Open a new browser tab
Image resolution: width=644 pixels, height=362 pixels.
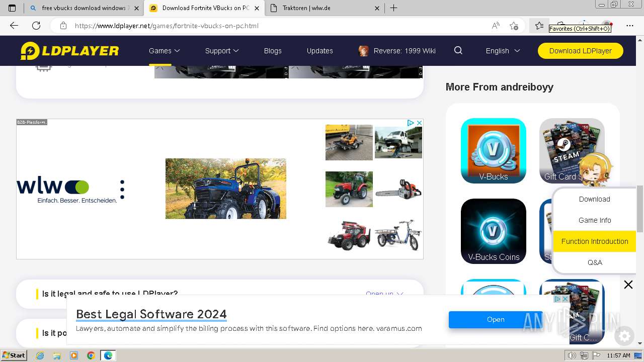coord(394,8)
